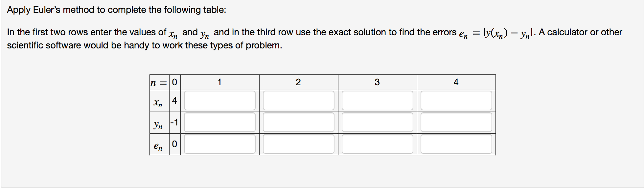Click the 'Apply Euler's method' instruction text
Screen dimensions: 644x189
coord(117,10)
